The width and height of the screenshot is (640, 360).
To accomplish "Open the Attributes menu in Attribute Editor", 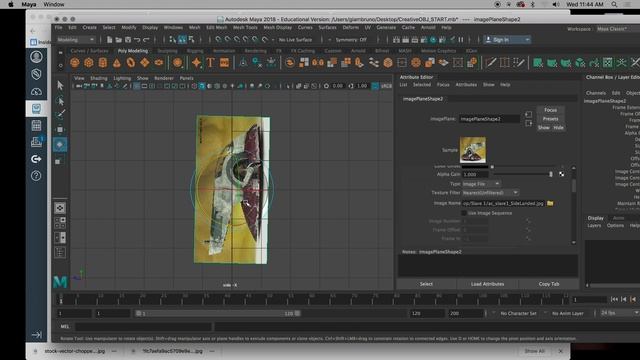I will pyautogui.click(x=466, y=84).
